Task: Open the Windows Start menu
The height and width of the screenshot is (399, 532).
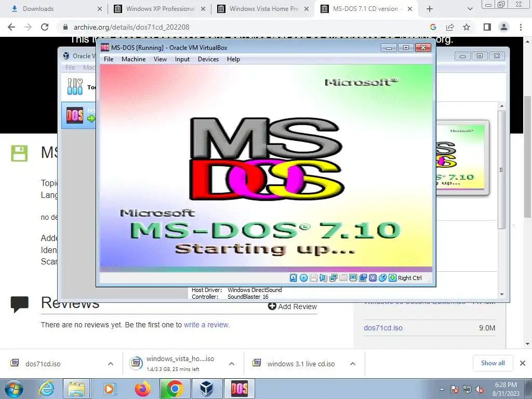Action: [x=13, y=389]
